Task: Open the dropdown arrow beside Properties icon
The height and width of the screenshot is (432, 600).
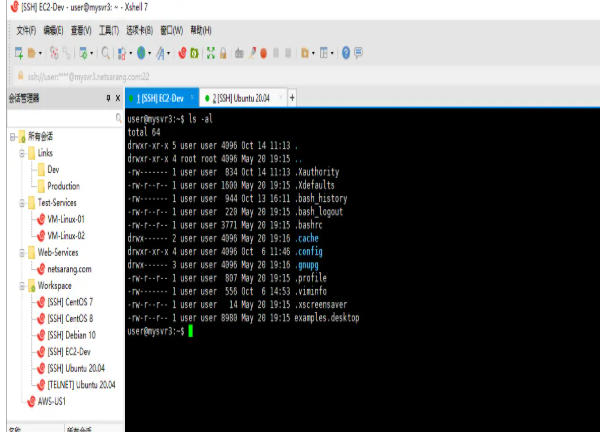Action: 92,53
